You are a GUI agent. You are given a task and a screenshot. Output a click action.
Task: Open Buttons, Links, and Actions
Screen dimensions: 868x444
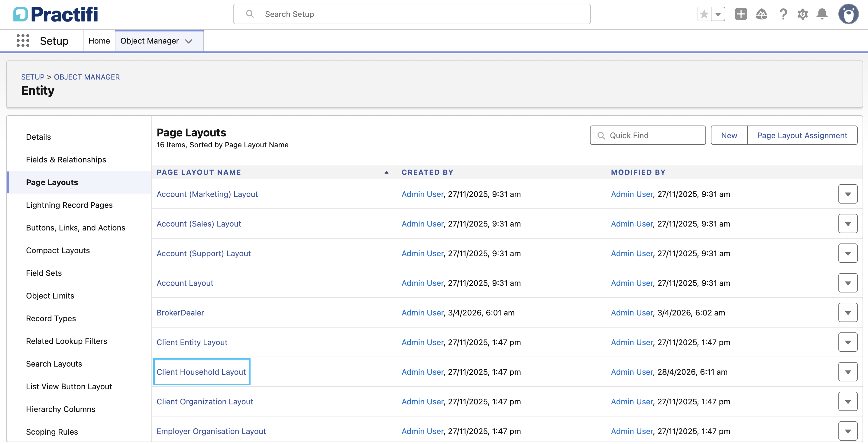point(76,227)
